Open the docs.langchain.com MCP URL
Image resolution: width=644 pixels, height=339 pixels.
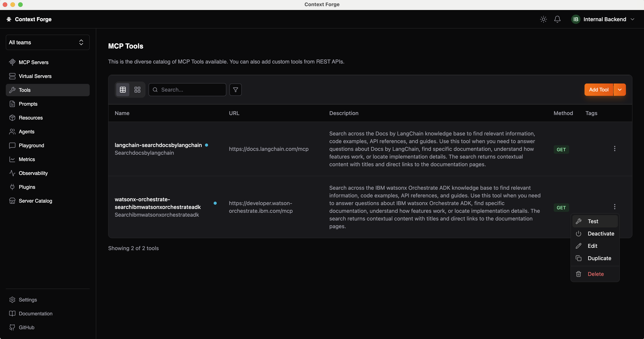[x=268, y=149]
